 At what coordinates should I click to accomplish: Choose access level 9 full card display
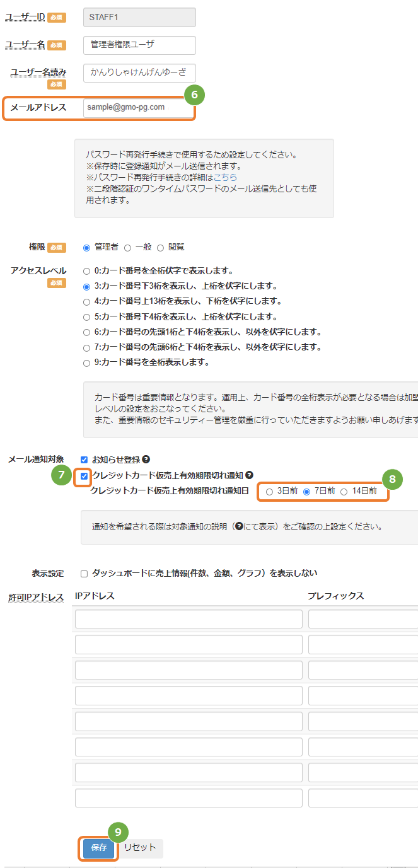click(87, 363)
